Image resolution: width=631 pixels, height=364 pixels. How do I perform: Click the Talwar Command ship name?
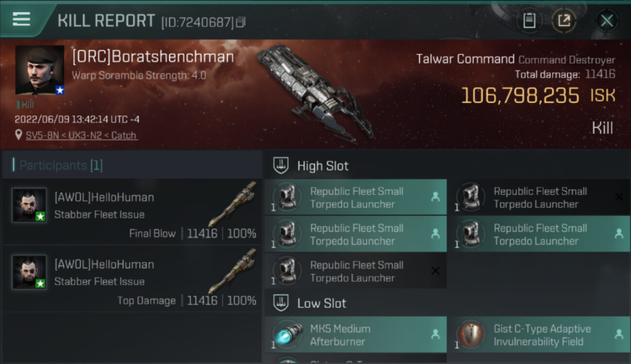465,60
